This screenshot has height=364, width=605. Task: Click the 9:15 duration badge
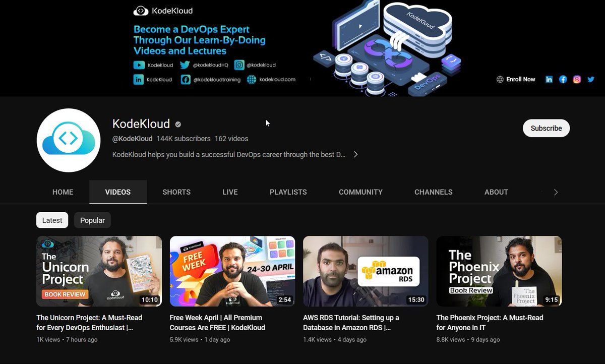[552, 299]
